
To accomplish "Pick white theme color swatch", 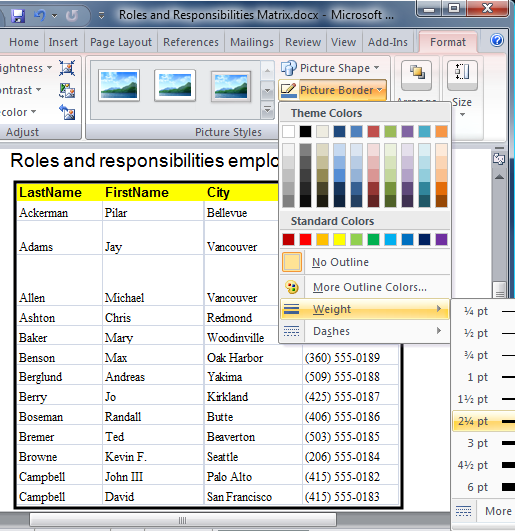I will [x=288, y=131].
